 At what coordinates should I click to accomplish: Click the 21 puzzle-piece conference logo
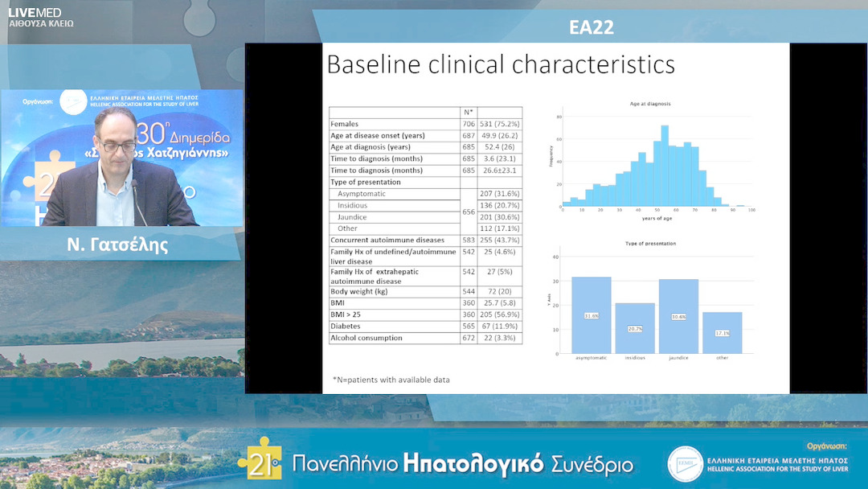pyautogui.click(x=260, y=458)
